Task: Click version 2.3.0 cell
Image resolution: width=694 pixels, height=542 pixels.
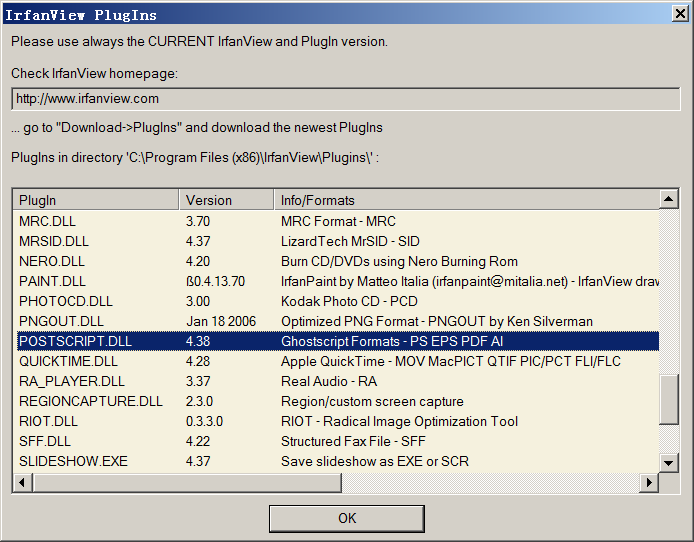Action: click(x=199, y=401)
